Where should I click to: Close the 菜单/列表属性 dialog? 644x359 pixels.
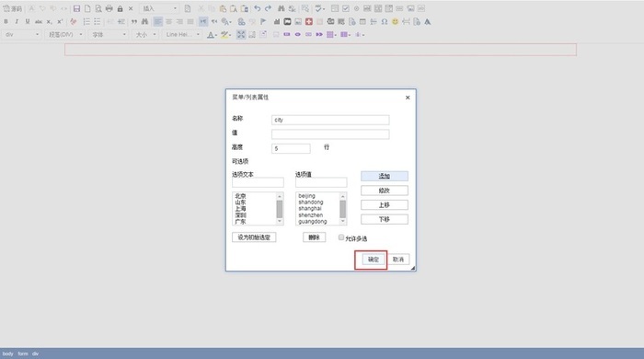[408, 98]
